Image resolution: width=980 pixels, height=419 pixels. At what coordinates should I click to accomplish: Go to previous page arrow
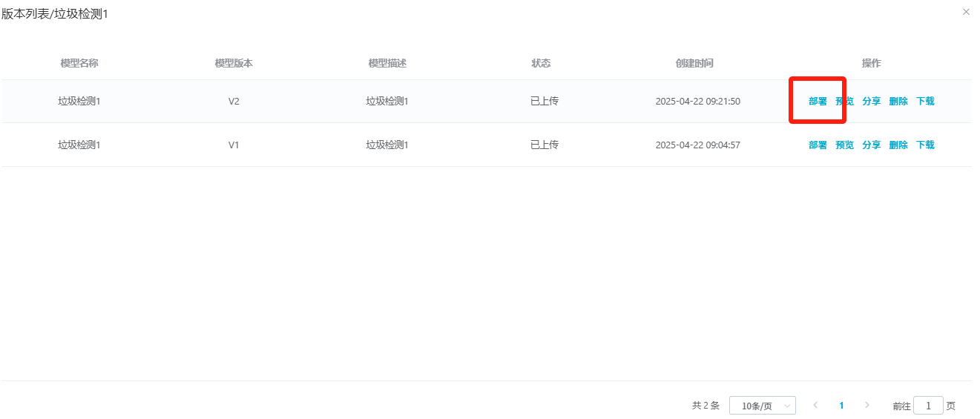[815, 405]
